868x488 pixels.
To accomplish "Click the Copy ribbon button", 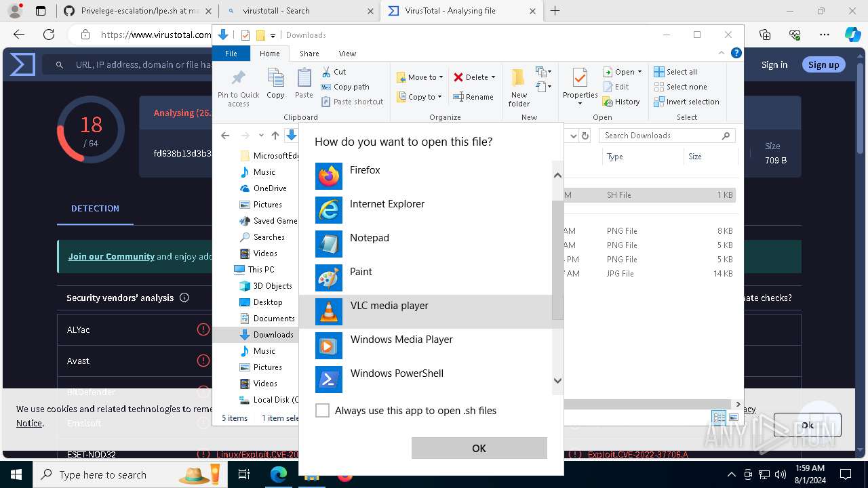I will coord(275,84).
